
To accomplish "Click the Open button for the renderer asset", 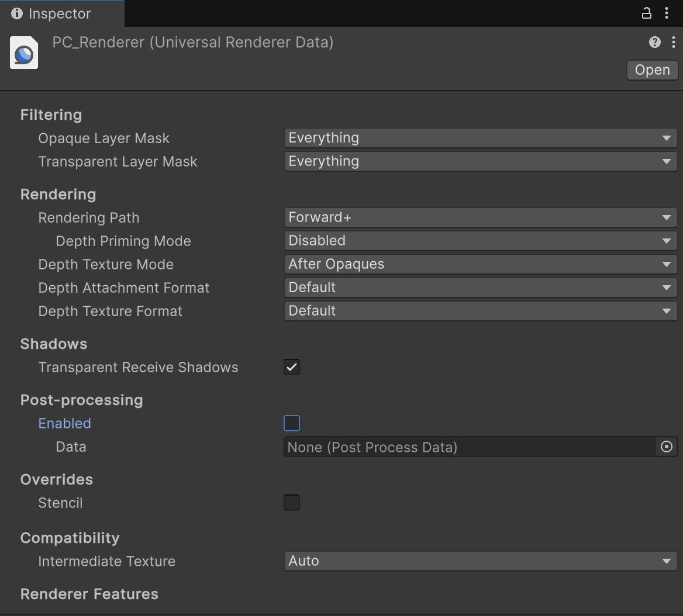I will pos(651,70).
